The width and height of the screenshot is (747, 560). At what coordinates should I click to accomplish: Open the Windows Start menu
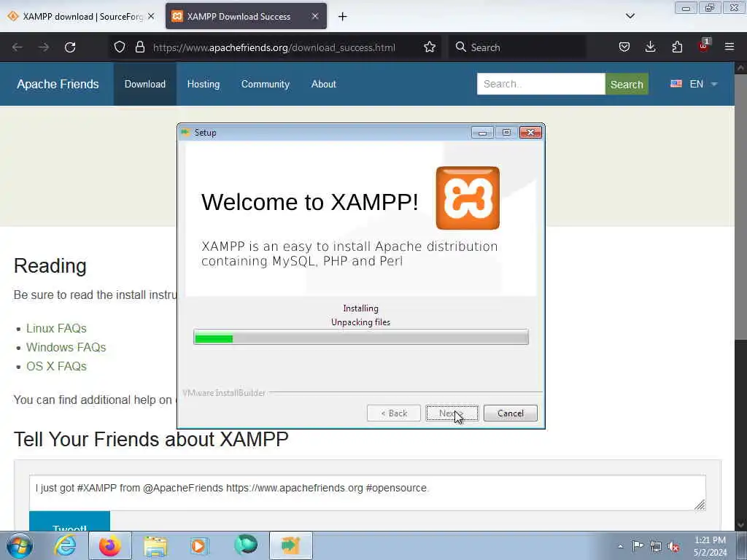20,545
